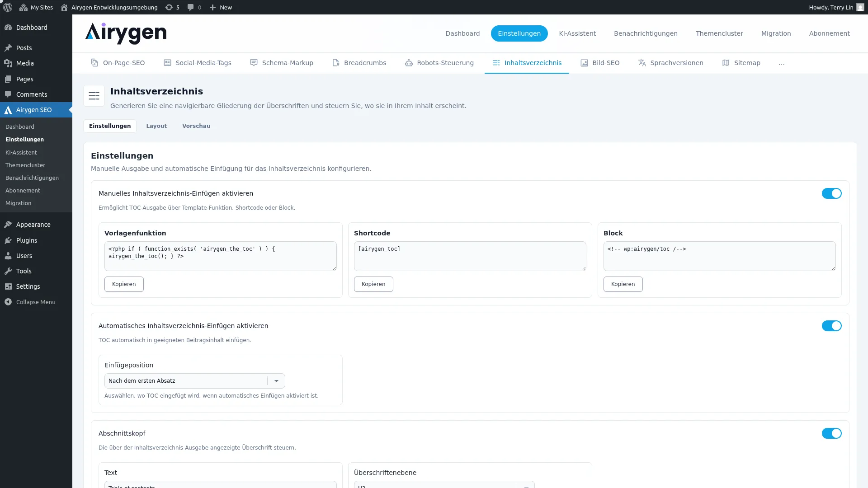Viewport: 868px width, 488px height.
Task: Click the WordPress logo icon
Action: pos(8,7)
